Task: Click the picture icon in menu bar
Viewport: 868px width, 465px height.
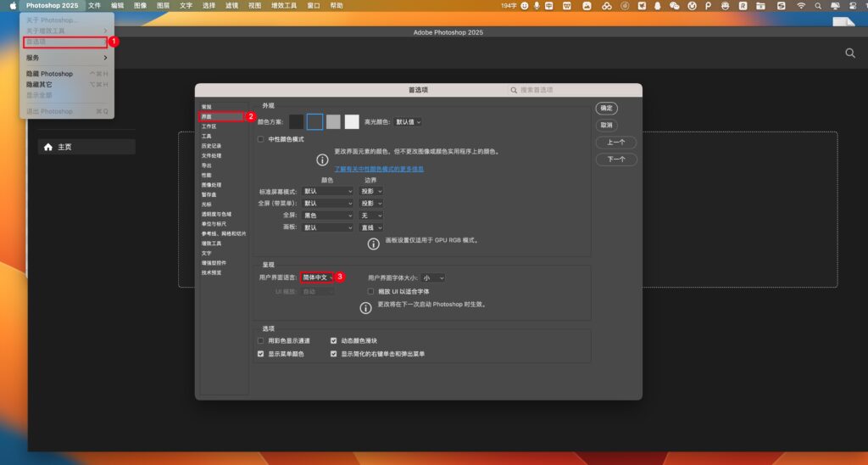Action: 587,6
